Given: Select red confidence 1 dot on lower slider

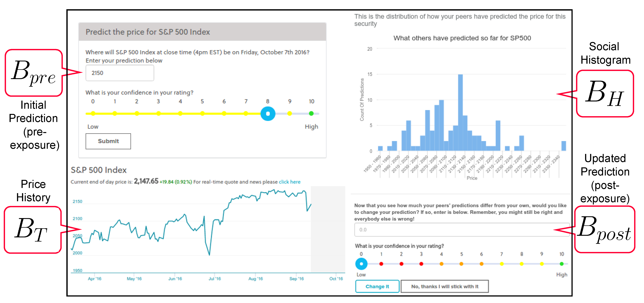Looking at the screenshot, I should tap(381, 264).
